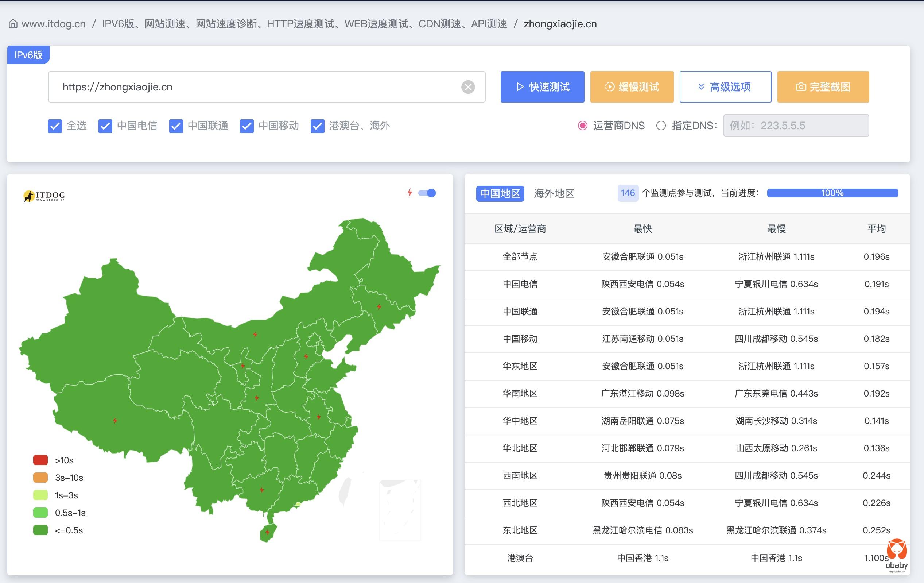Image resolution: width=924 pixels, height=583 pixels.
Task: Click the lightning marker on Inner Mongolia
Action: [255, 334]
